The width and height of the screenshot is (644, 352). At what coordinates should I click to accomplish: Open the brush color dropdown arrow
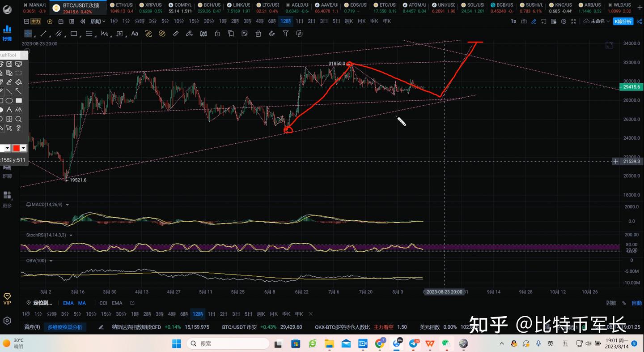24,148
